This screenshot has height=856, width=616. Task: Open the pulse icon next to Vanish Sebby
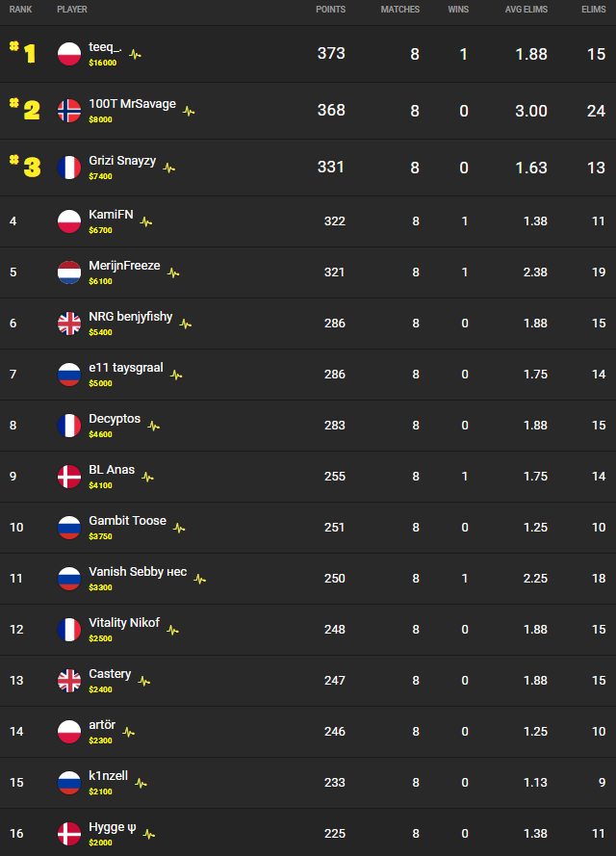(x=199, y=579)
